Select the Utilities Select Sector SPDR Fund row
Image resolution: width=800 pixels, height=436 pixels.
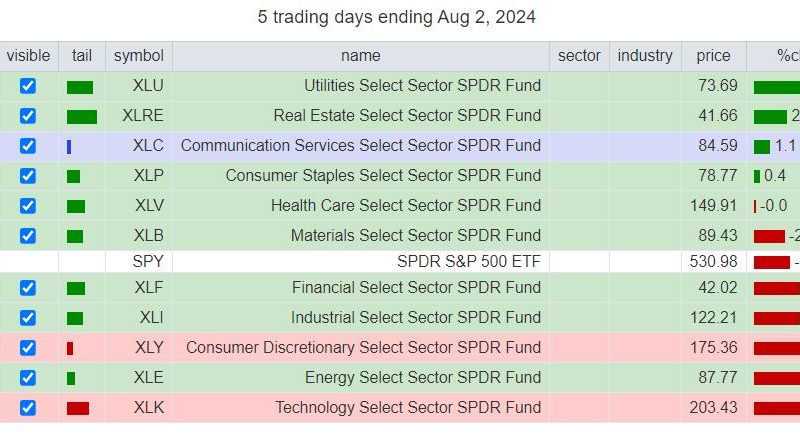pos(400,86)
